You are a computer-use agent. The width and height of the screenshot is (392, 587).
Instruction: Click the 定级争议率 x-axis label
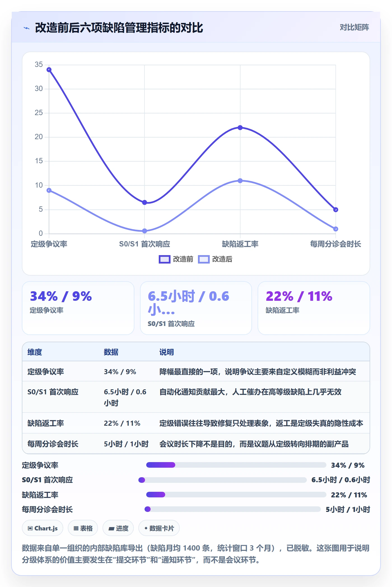coord(49,244)
